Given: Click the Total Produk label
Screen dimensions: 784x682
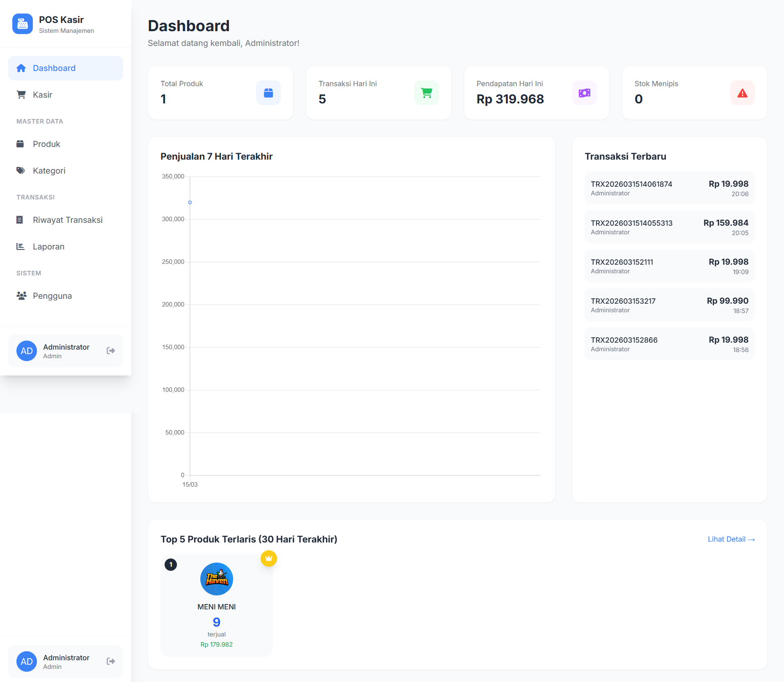Looking at the screenshot, I should click(x=182, y=84).
